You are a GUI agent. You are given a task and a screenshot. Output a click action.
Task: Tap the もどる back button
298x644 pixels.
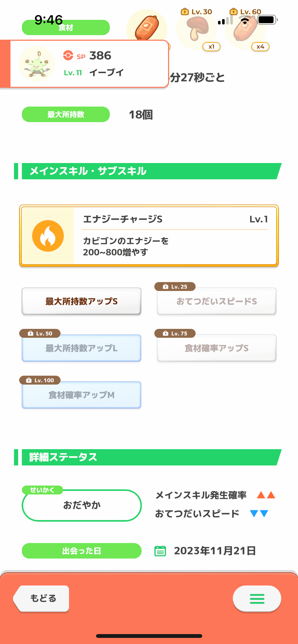pyautogui.click(x=41, y=598)
